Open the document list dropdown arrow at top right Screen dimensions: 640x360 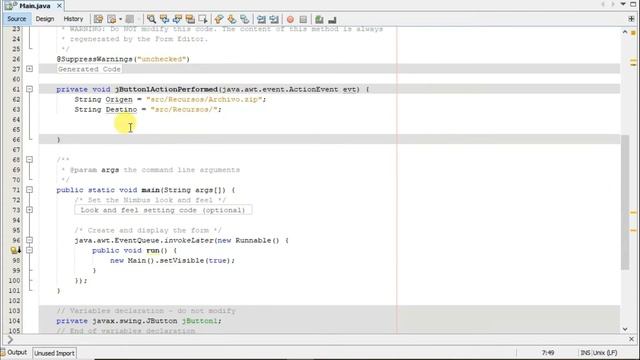(623, 4)
